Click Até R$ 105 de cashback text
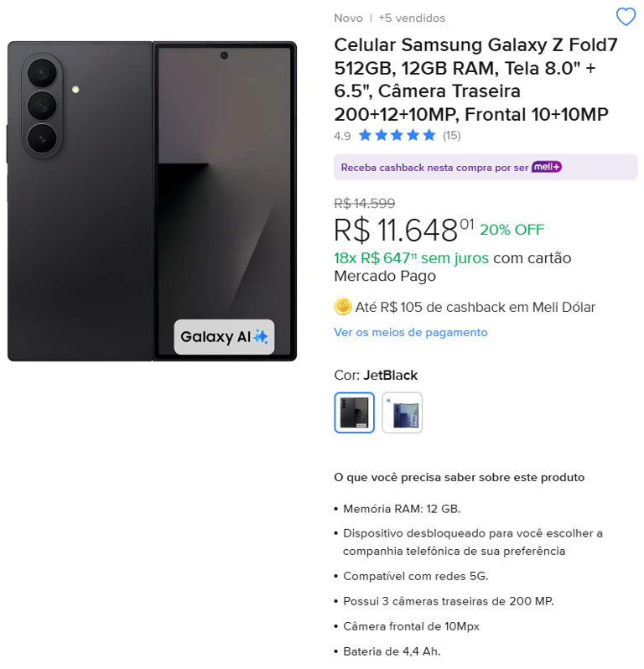644x669 pixels. point(475,307)
